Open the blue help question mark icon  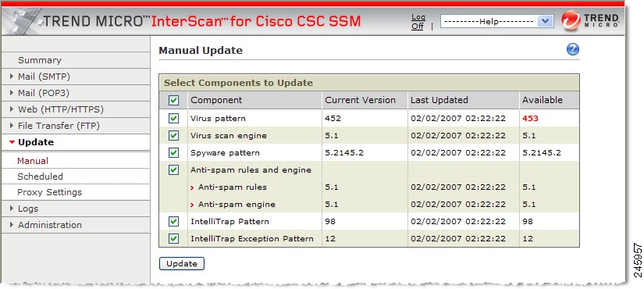tap(572, 50)
